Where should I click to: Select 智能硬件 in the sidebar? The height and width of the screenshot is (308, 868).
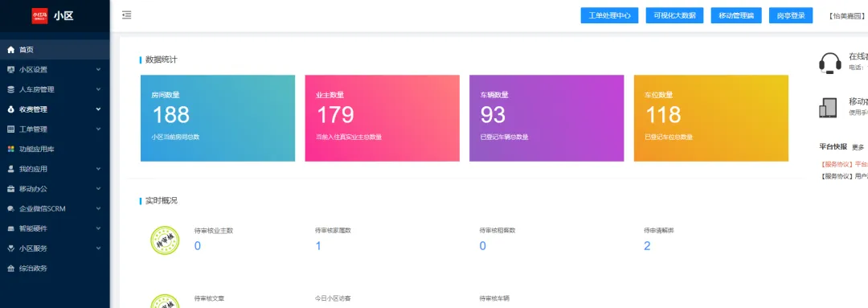tap(55, 228)
